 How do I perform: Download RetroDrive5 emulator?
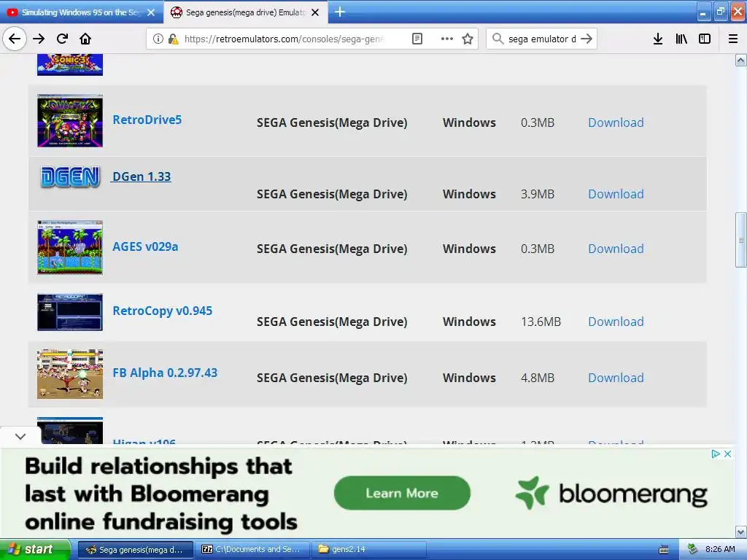pos(616,122)
